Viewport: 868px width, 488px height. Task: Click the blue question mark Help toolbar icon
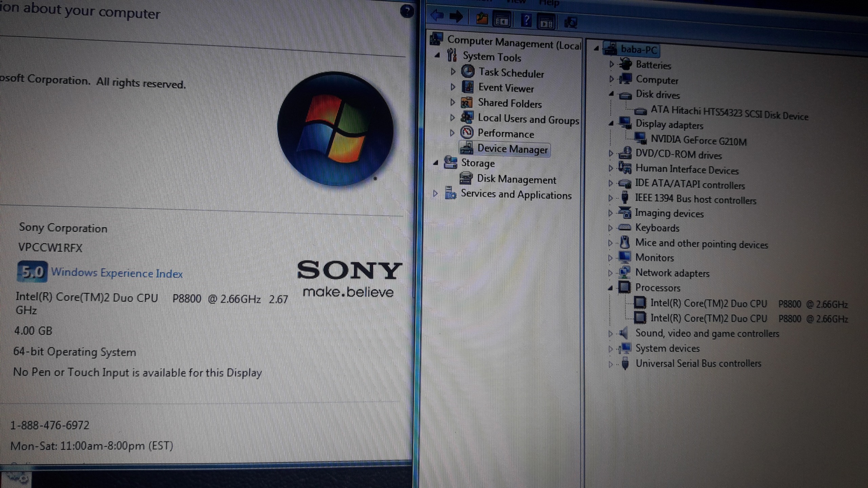[x=526, y=20]
